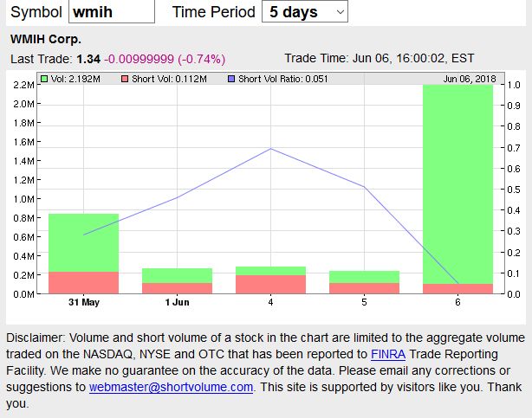Click the short ratio line peak on June 4
This screenshot has height=418, width=532.
coord(270,149)
